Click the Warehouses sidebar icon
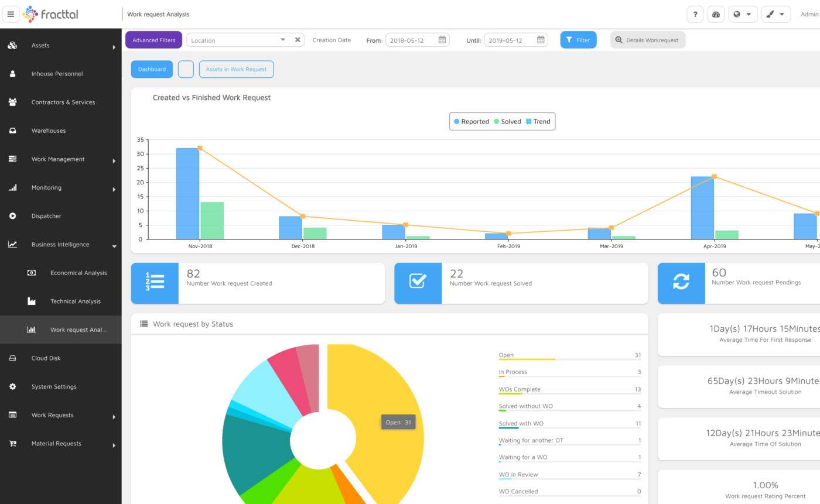This screenshot has height=504, width=820. pyautogui.click(x=12, y=131)
